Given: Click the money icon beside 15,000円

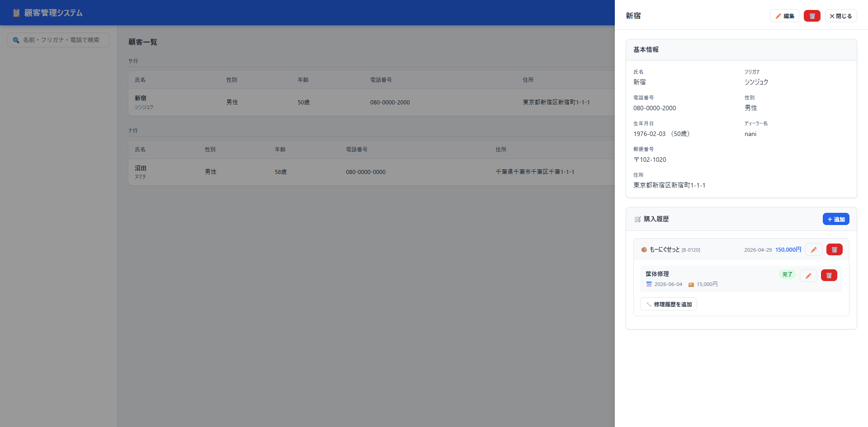Looking at the screenshot, I should 691,285.
